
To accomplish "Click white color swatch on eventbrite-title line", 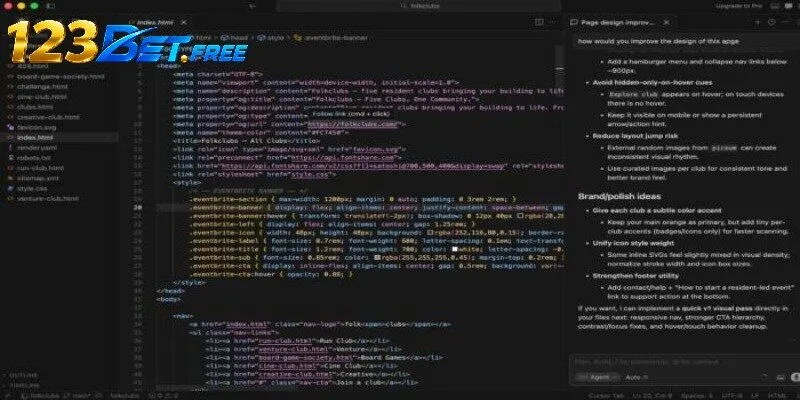I will pos(455,249).
